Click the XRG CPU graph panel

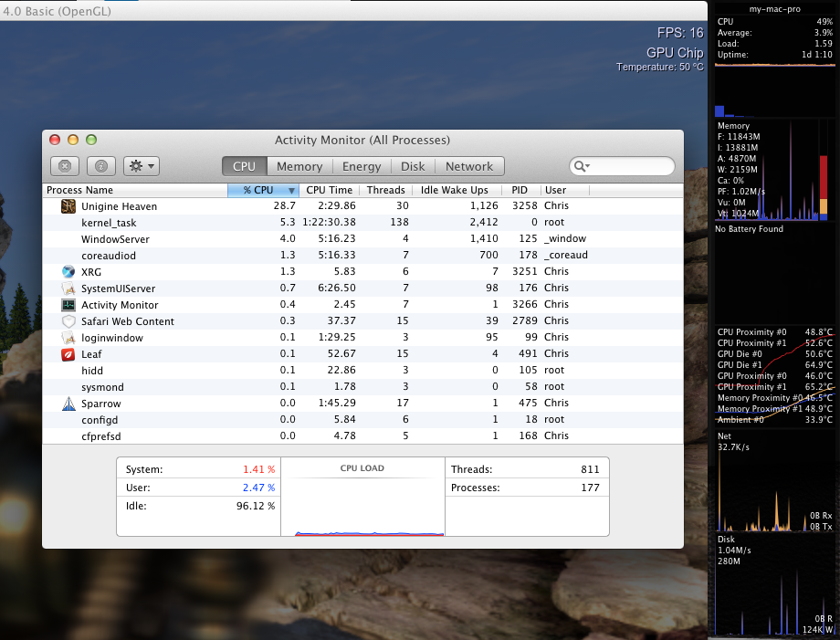(x=774, y=67)
